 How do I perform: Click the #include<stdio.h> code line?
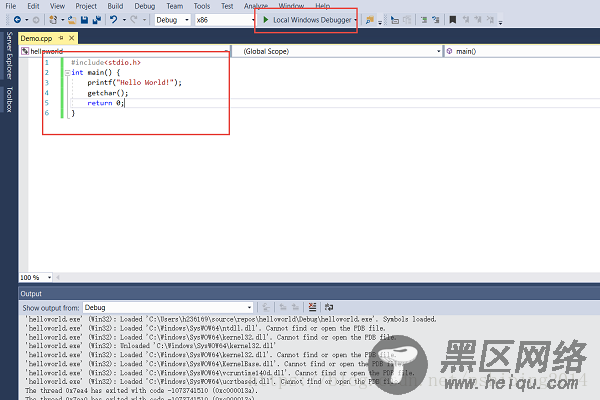point(106,62)
